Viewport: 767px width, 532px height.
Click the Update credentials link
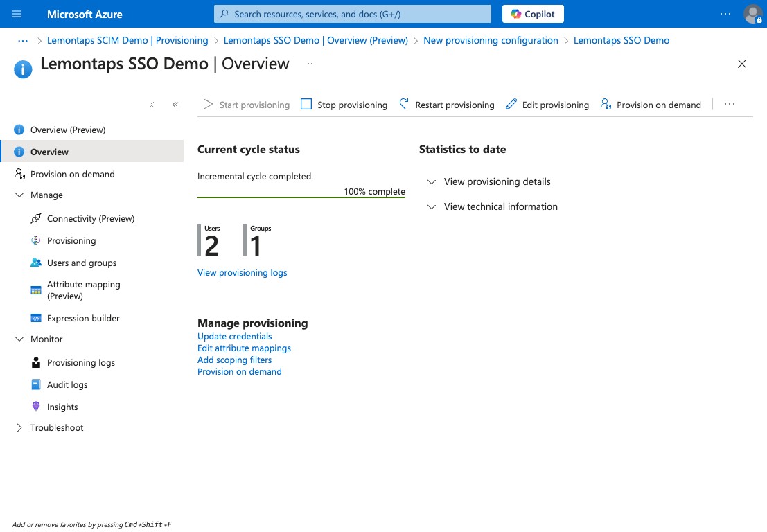click(234, 337)
